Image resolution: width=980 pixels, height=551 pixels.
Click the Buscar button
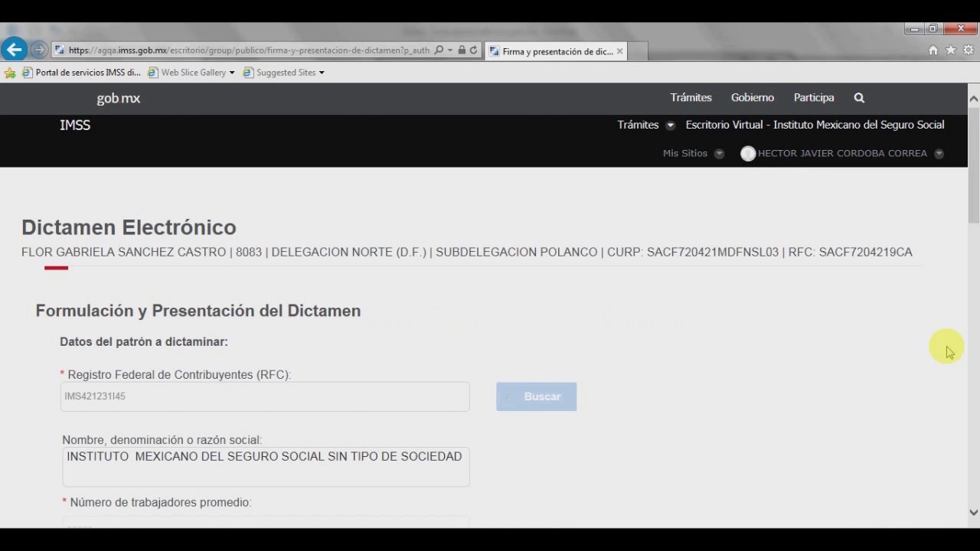[x=536, y=396]
